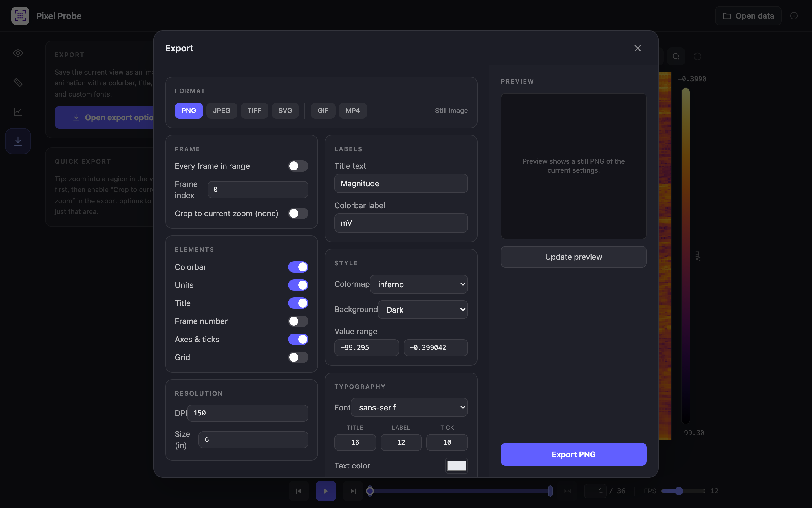Click the Label font size field

click(x=401, y=443)
